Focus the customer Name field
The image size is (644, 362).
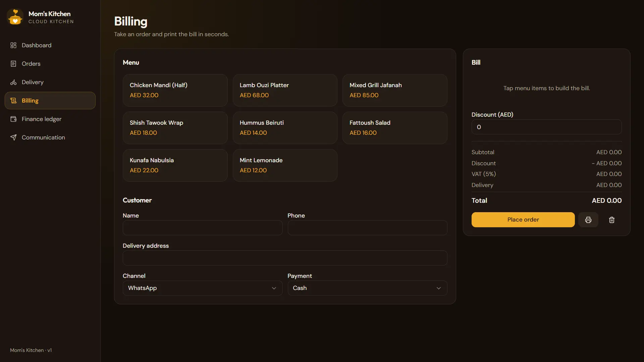point(203,228)
